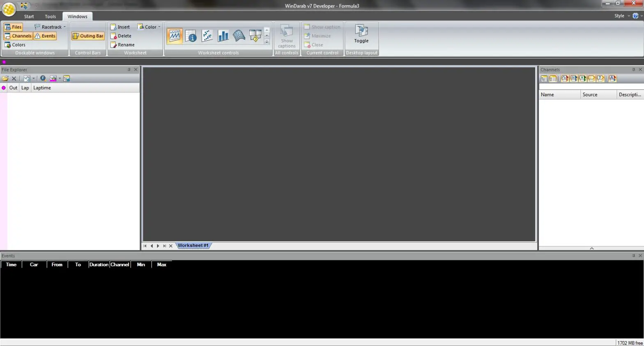The image size is (644, 346).
Task: Click the wave chart icon in File Explorer toolbar
Action: coord(27,78)
